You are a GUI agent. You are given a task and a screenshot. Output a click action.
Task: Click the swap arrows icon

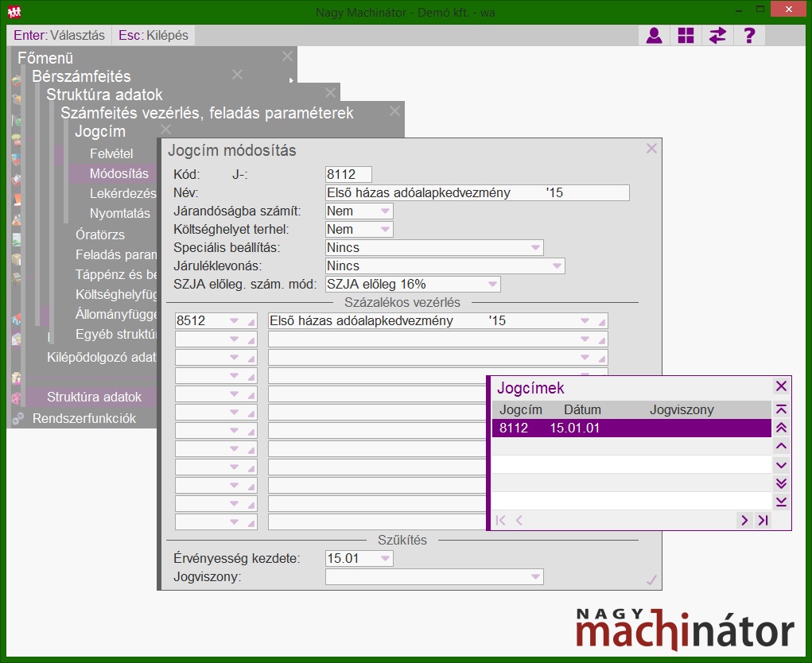pyautogui.click(x=717, y=35)
